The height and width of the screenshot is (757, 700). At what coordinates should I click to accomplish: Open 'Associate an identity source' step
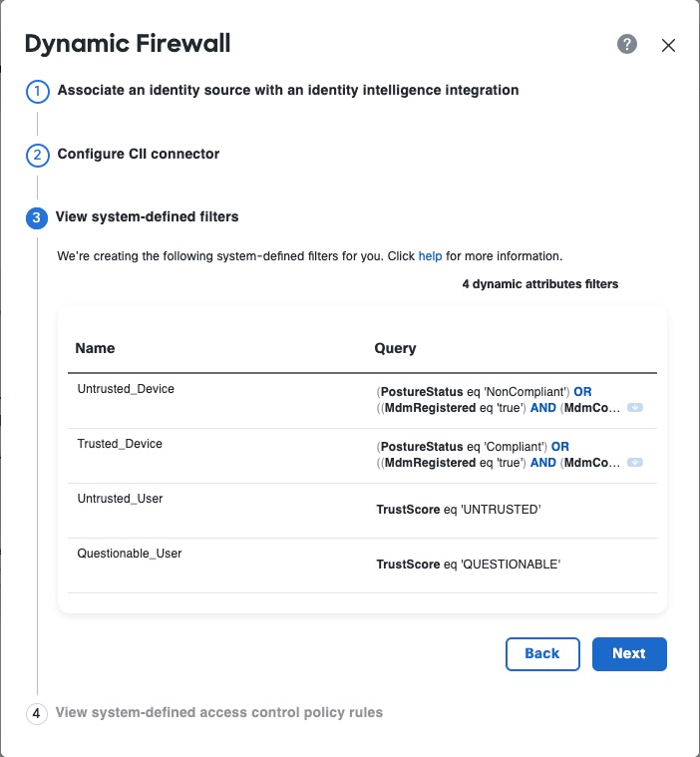288,91
